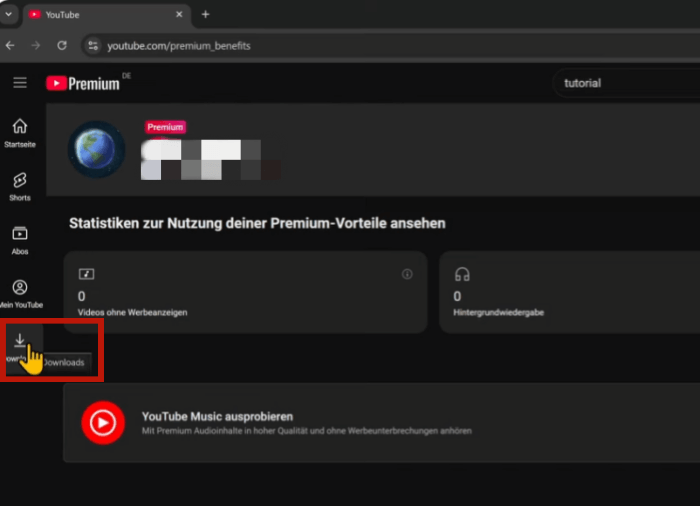Image resolution: width=700 pixels, height=506 pixels.
Task: Open site information icon in address bar
Action: coord(93,46)
